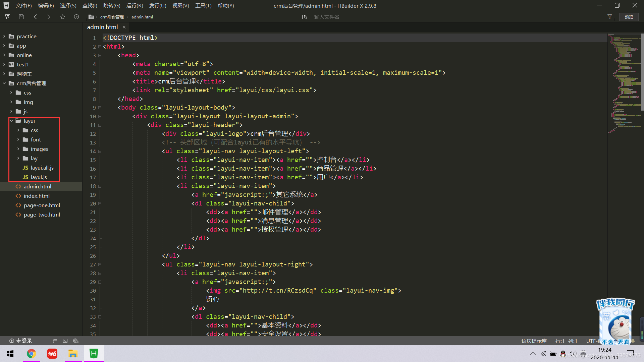Image resolution: width=644 pixels, height=362 pixels.
Task: Collapse the layui folder
Action: pyautogui.click(x=11, y=121)
